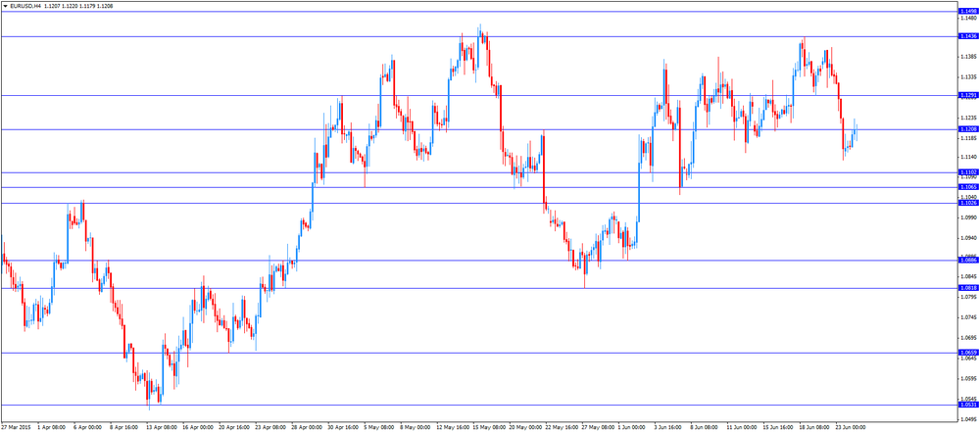Click the 1.0940 value on price scale
Image resolution: width=980 pixels, height=432 pixels.
[968, 238]
